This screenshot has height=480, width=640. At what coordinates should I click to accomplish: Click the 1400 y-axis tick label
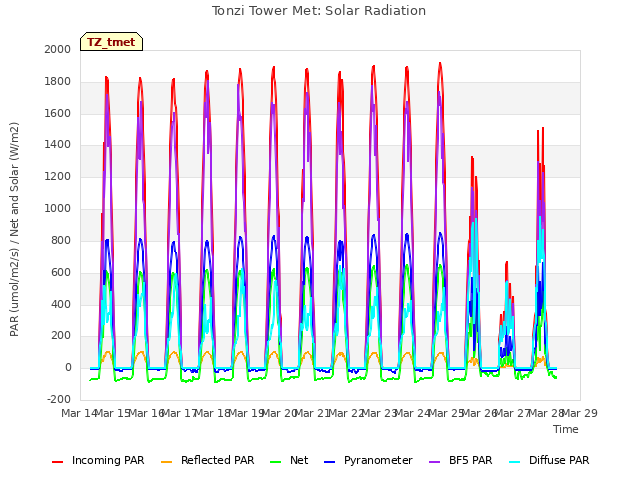pos(58,144)
